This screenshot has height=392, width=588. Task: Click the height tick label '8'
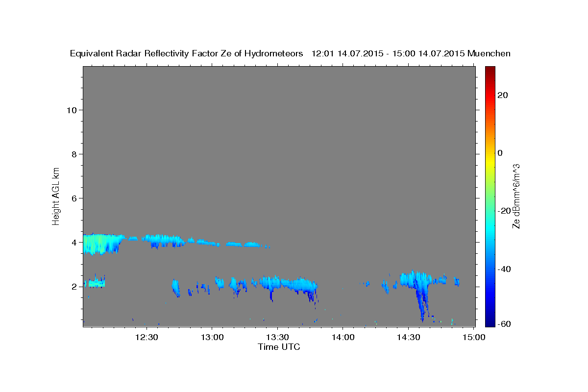74,154
